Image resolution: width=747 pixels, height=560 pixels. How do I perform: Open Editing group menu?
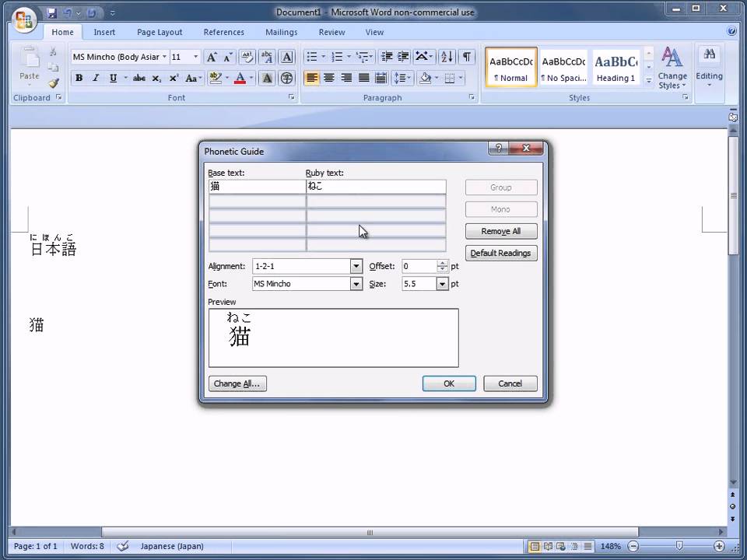click(x=710, y=68)
